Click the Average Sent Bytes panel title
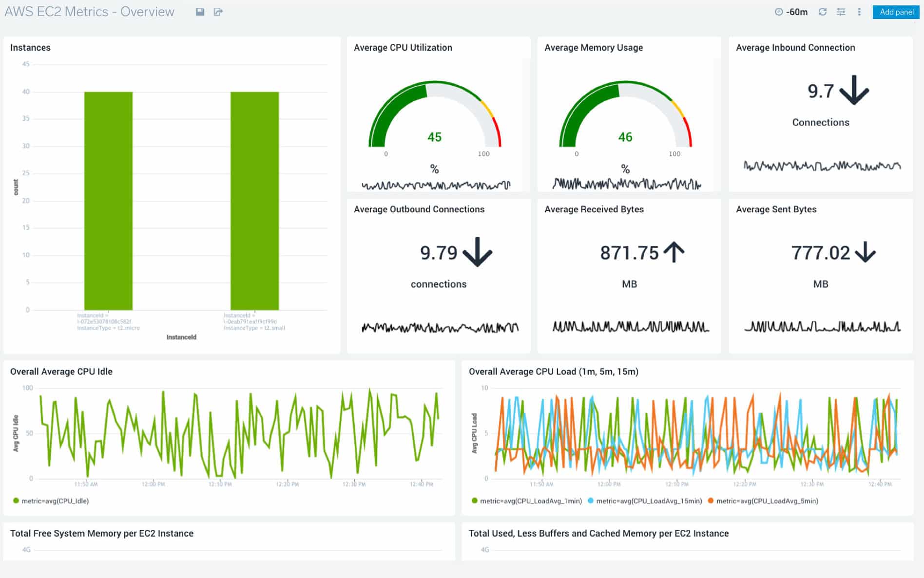This screenshot has height=578, width=924. point(776,209)
